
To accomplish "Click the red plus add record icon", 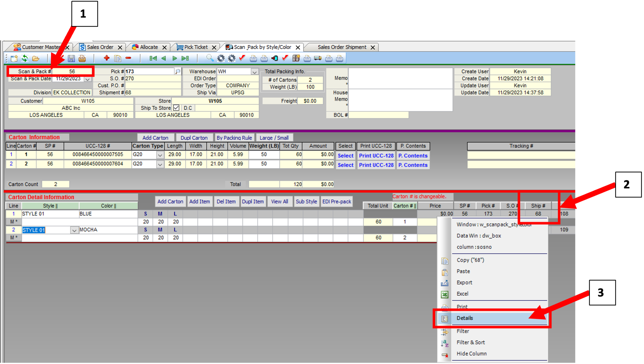I will pos(107,58).
